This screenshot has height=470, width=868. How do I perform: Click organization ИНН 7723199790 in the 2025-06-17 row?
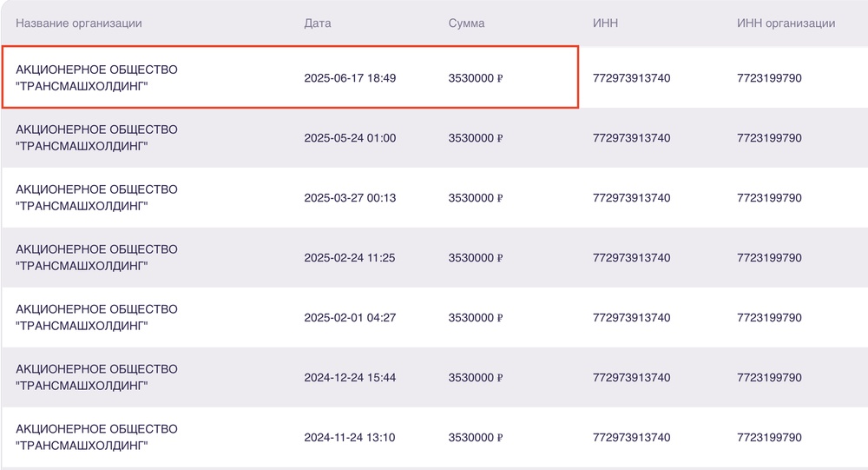[x=769, y=78]
